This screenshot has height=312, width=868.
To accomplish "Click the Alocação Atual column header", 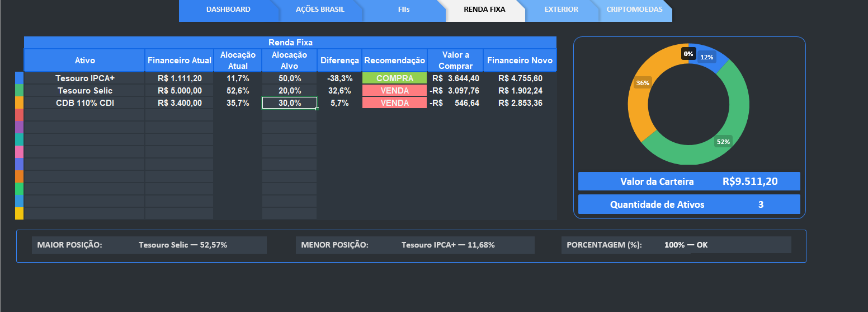I will 238,60.
